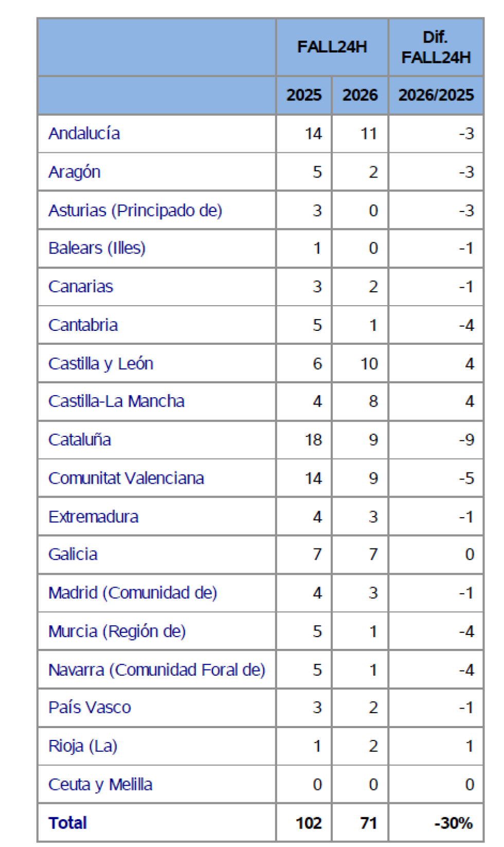Select the Cantabria region name
Viewport: 504px width, 847px height.
[x=83, y=325]
